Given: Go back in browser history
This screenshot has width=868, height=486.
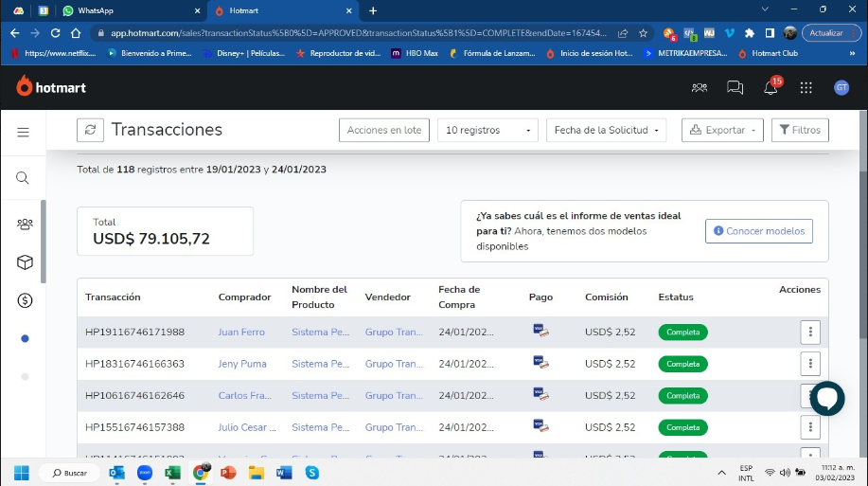Looking at the screenshot, I should 15,33.
